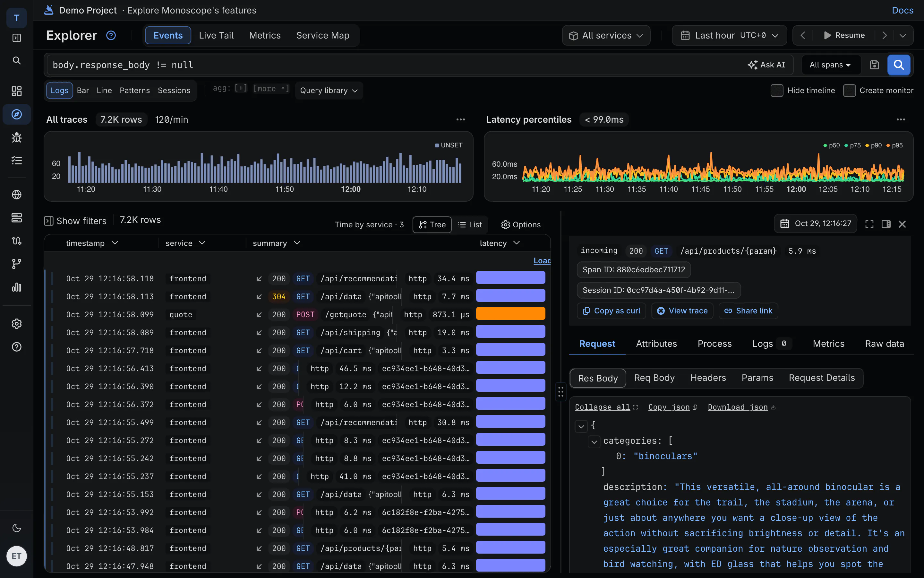Click the Resume button
Screen dimensions: 924x578
point(844,35)
